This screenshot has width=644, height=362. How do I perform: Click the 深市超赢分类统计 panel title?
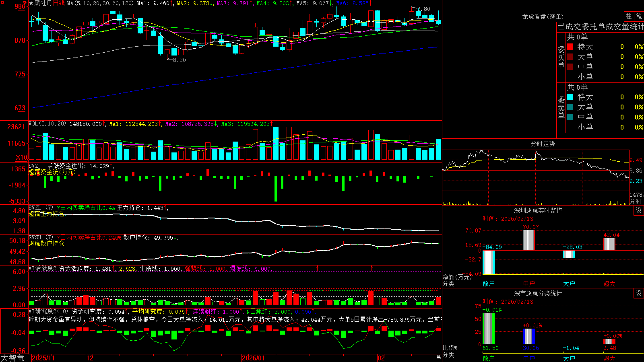(538, 293)
